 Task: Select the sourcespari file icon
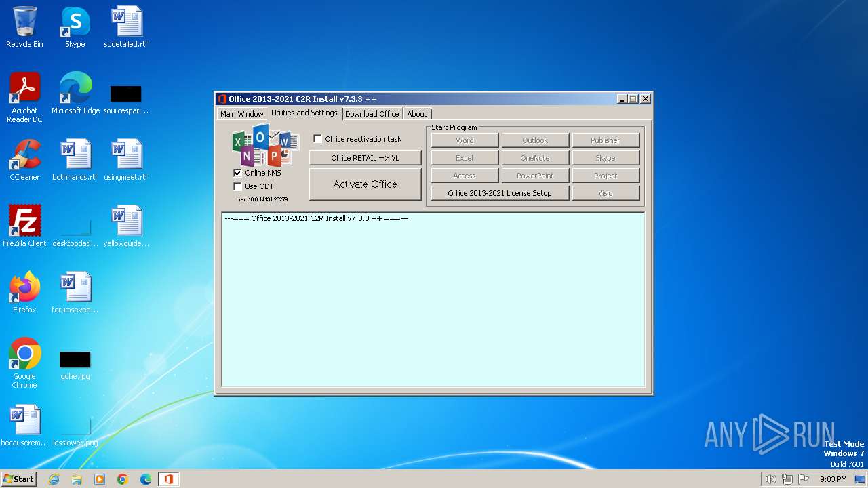pyautogui.click(x=126, y=99)
